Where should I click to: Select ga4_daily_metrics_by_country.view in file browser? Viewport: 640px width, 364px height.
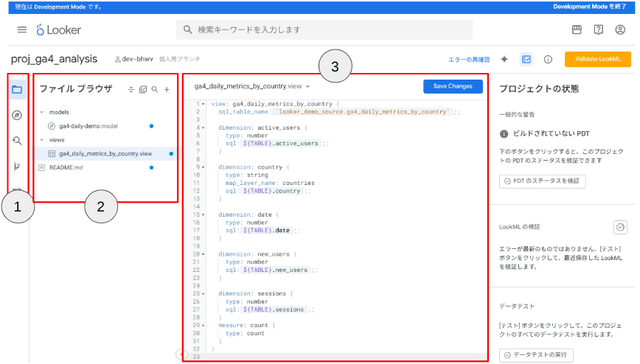point(105,154)
